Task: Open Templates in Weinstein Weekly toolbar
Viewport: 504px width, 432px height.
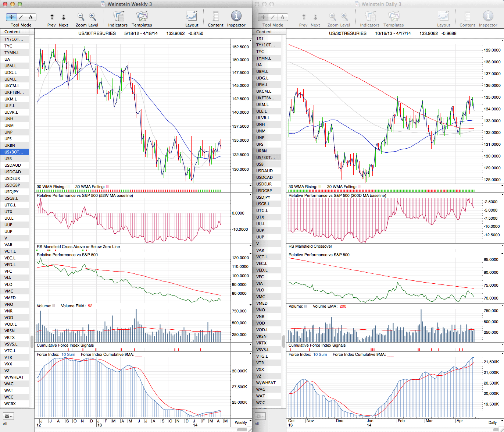Action: [x=142, y=17]
